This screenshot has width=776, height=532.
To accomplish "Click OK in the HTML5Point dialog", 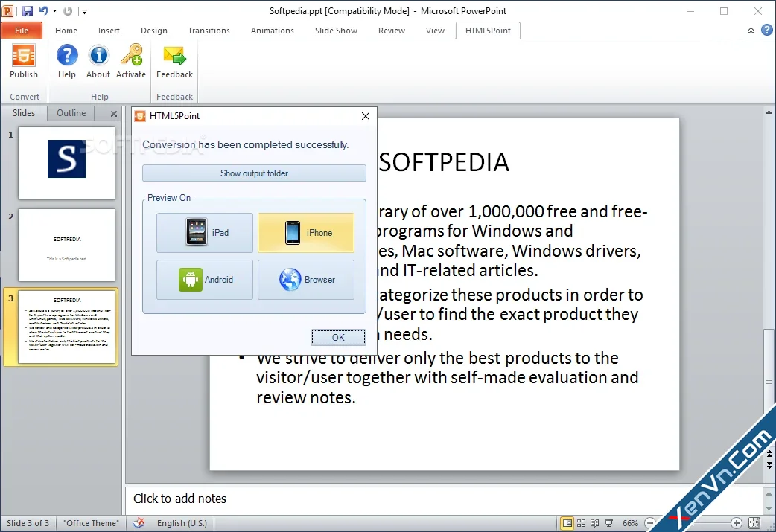I will (x=338, y=337).
